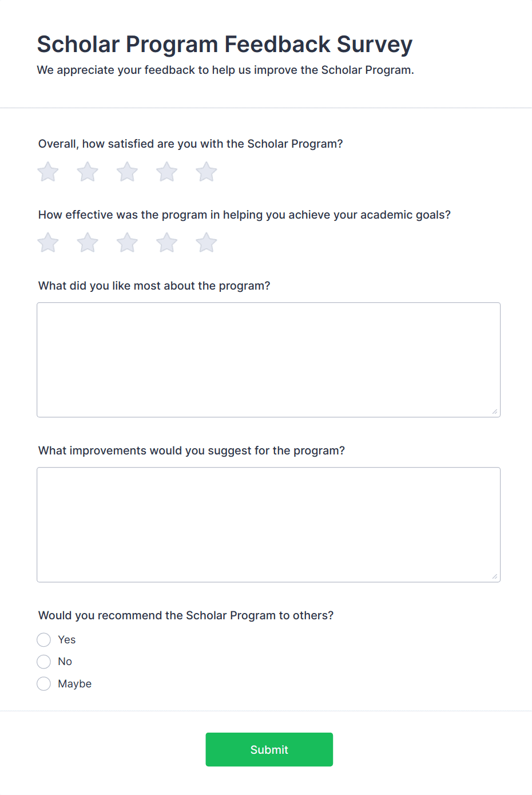
Task: Click the Maybe option label text
Action: (74, 683)
